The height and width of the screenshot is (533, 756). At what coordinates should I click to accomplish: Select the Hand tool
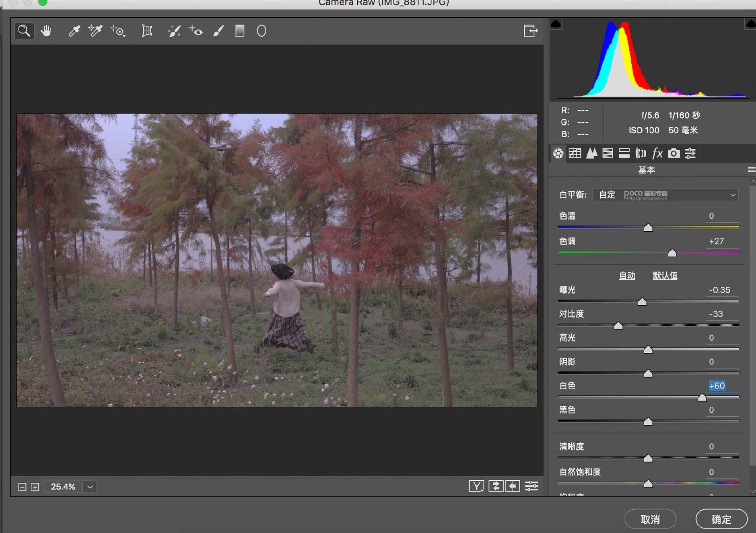(x=46, y=31)
